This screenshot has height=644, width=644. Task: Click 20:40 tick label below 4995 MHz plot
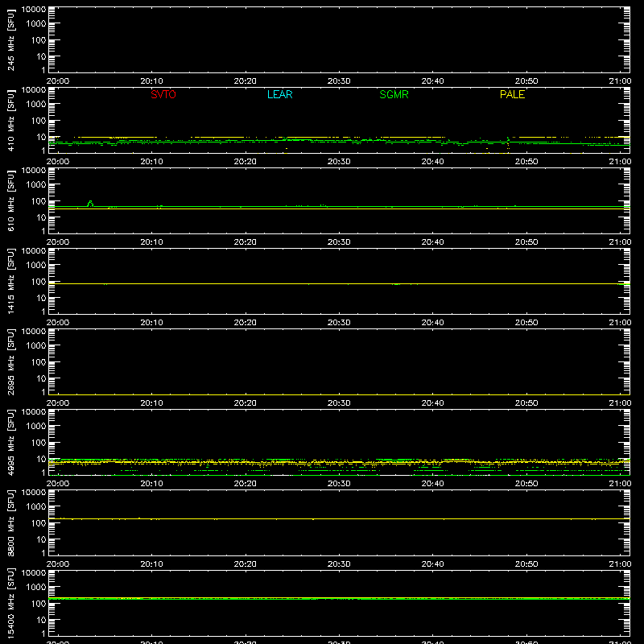pos(432,484)
